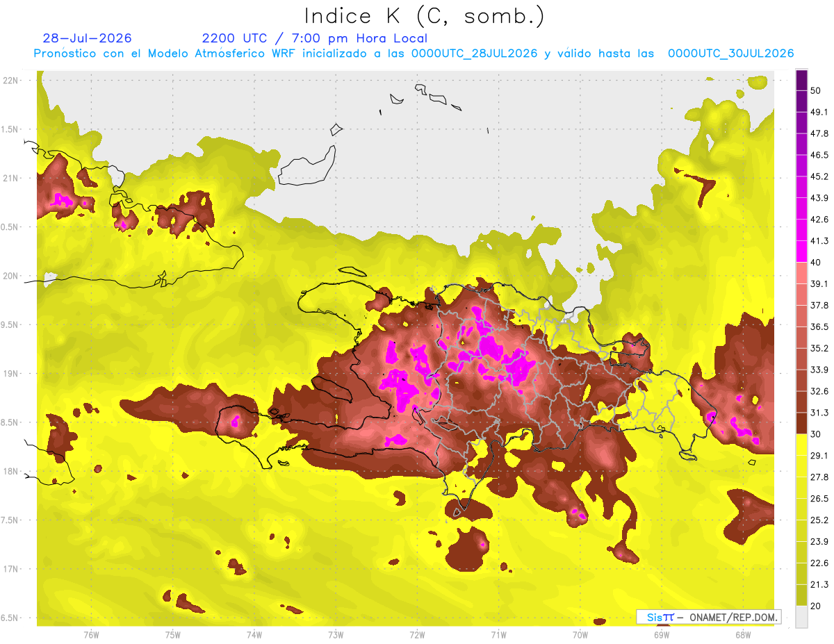Click the "19N" latitude label
The image size is (834, 644).
click(12, 373)
